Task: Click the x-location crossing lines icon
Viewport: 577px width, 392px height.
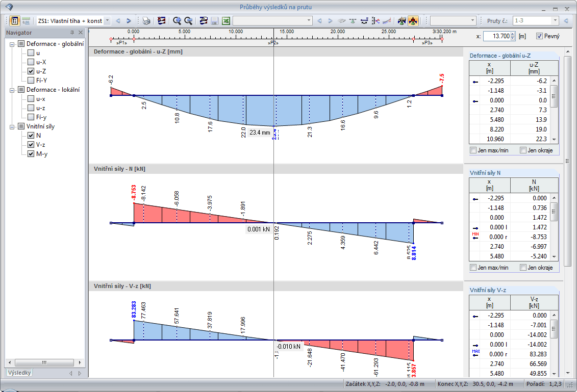Action: point(375,21)
